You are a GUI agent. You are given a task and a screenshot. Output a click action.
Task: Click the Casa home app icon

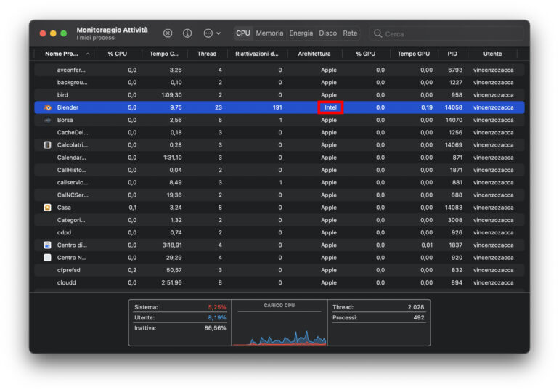47,208
